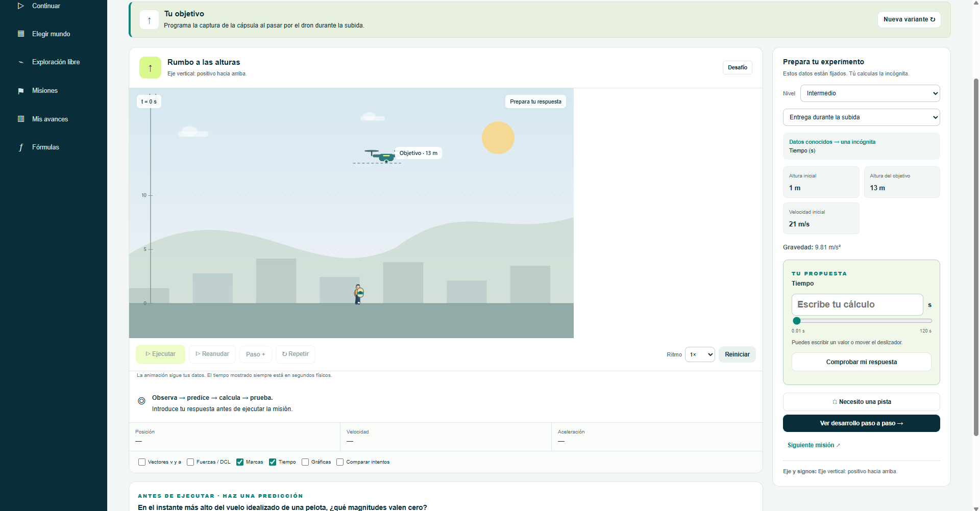Click the Mis avances columns icon
Viewport: 980px width, 511px height.
click(21, 119)
